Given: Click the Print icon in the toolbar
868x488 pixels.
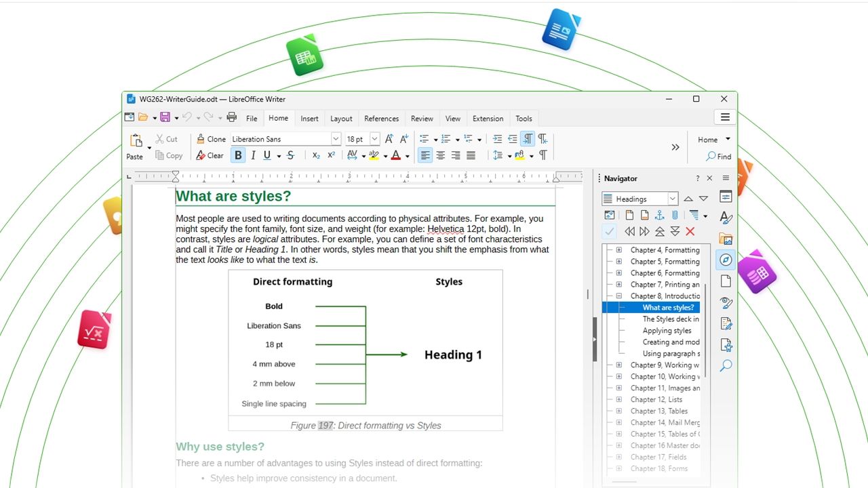Looking at the screenshot, I should pos(231,117).
